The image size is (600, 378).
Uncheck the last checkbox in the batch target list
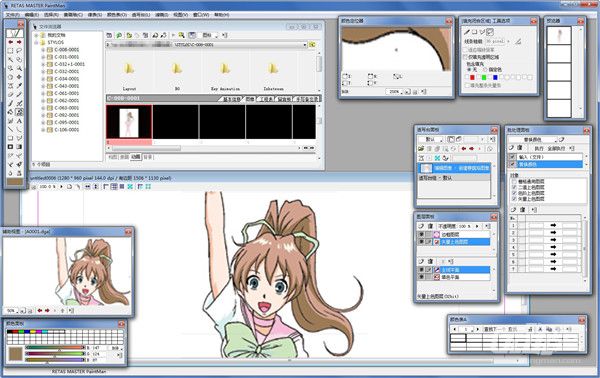pos(514,199)
